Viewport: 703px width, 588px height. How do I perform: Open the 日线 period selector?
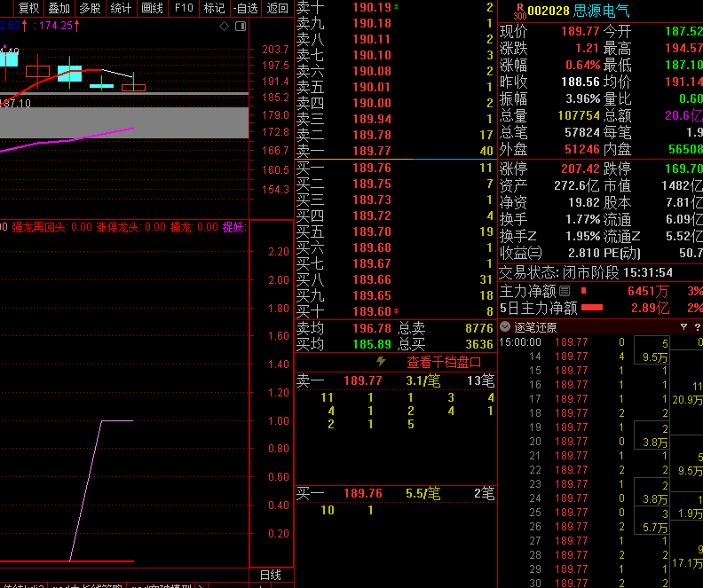(x=270, y=575)
